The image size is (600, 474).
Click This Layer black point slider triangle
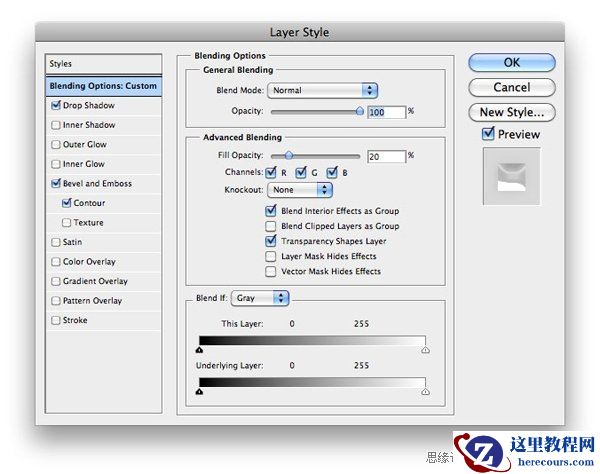coord(199,350)
